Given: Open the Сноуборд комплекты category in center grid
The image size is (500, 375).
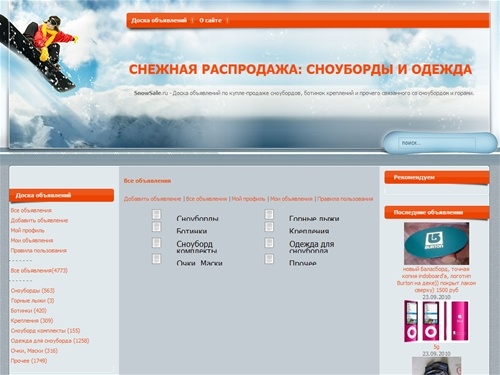Looking at the screenshot, I should pyautogui.click(x=197, y=247).
